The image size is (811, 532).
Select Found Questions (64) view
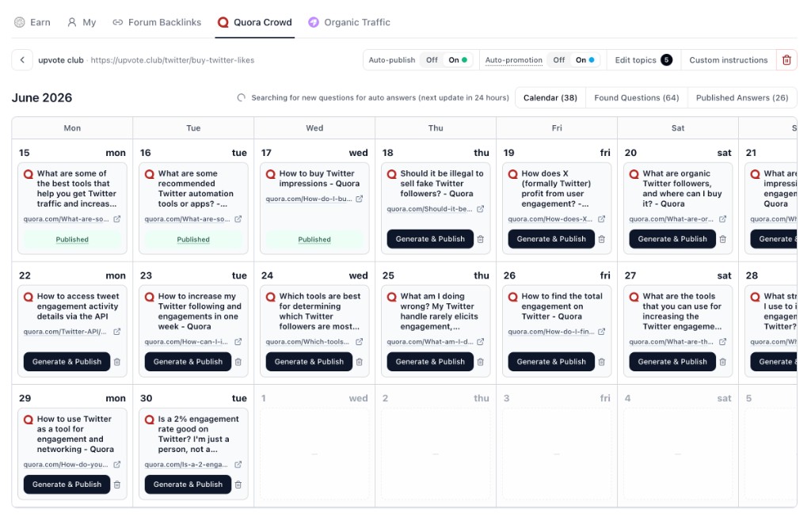[637, 97]
